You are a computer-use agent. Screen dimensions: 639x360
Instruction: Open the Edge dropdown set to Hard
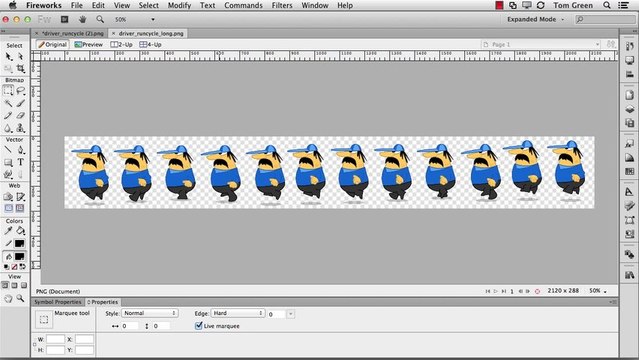click(238, 313)
